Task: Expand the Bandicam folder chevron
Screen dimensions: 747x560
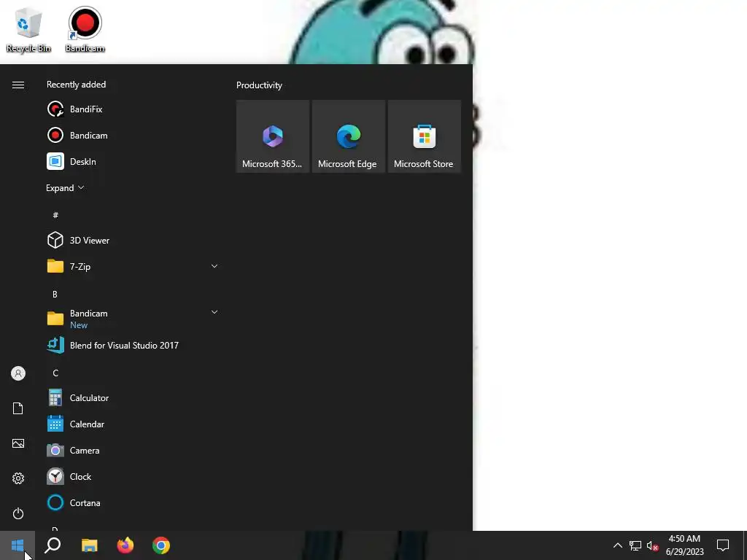Action: pyautogui.click(x=214, y=312)
